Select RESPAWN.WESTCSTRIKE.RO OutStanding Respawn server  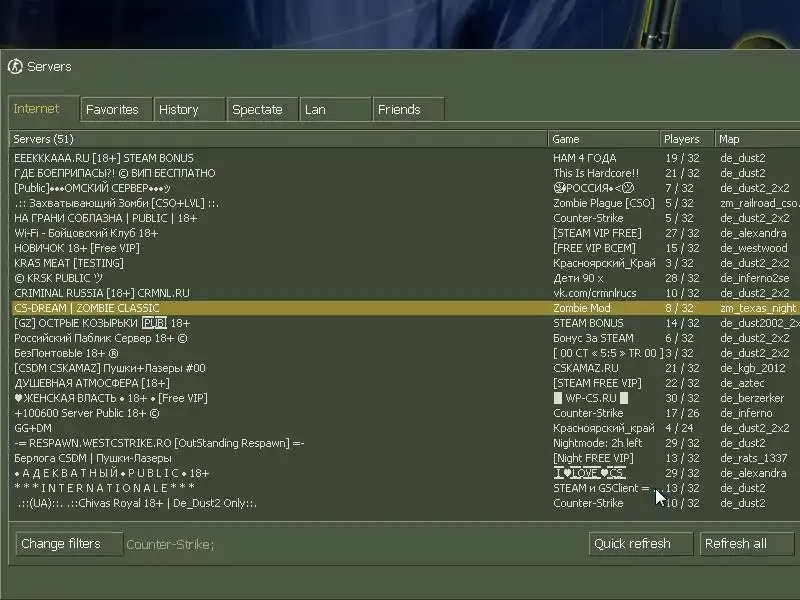click(x=405, y=443)
